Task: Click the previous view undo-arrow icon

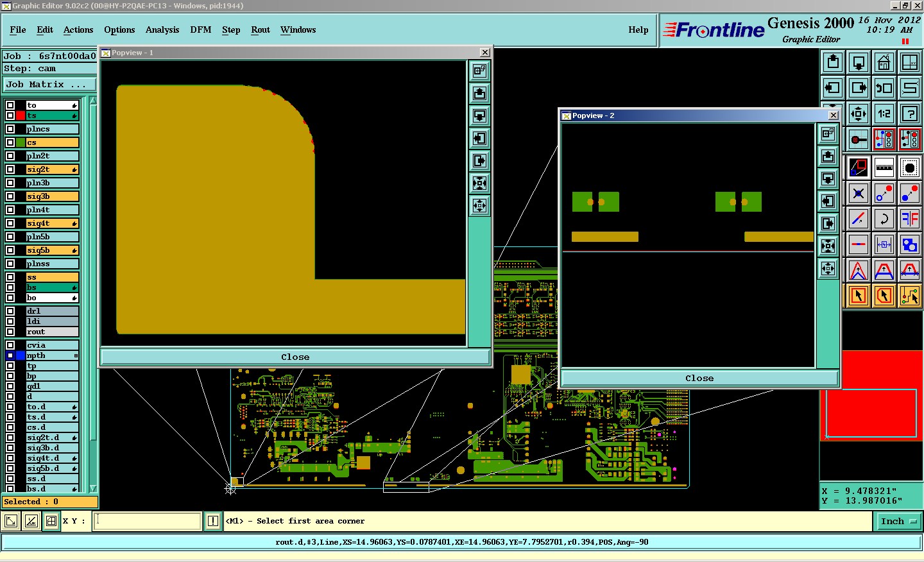Action: click(x=884, y=88)
